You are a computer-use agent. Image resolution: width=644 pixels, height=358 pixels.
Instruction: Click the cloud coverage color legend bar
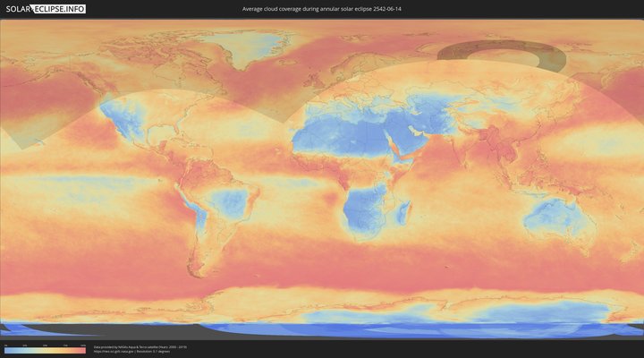(x=45, y=350)
